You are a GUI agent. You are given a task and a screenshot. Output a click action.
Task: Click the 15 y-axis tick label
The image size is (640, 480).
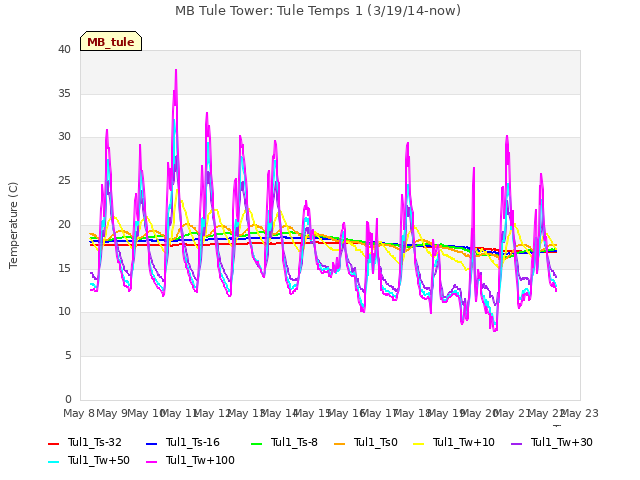[x=64, y=268]
